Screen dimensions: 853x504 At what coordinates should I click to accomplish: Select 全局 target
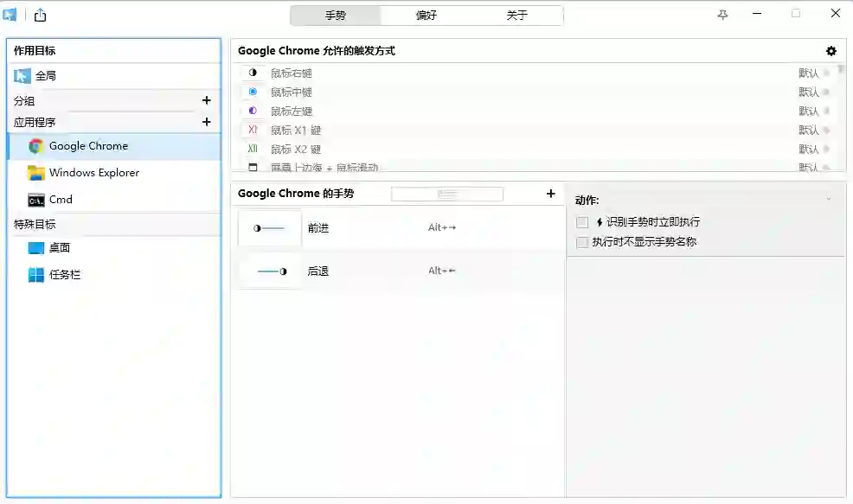tap(114, 76)
